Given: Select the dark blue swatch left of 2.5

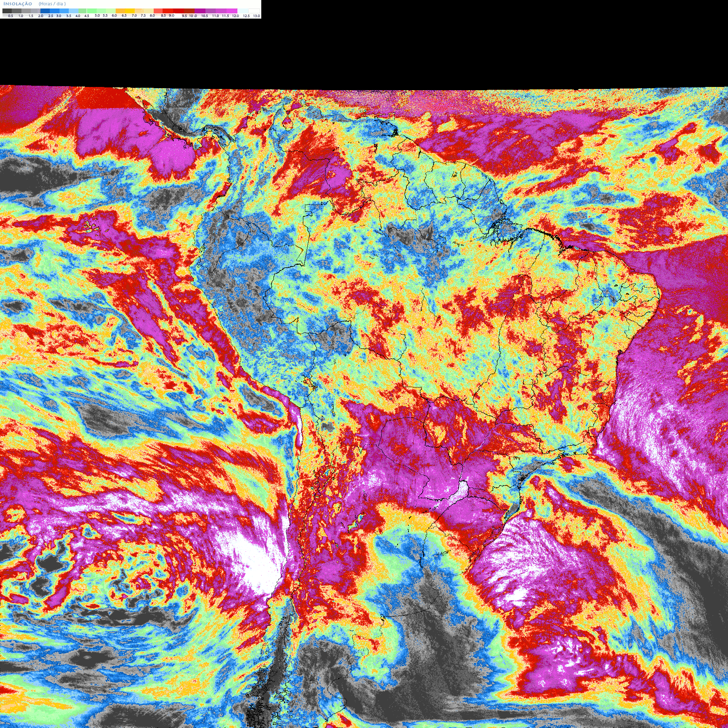Looking at the screenshot, I should [x=45, y=11].
